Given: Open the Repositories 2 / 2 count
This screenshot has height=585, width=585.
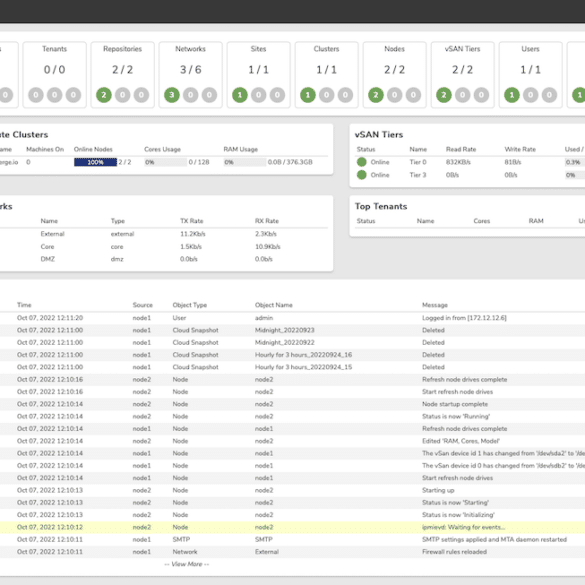Looking at the screenshot, I should tap(122, 69).
